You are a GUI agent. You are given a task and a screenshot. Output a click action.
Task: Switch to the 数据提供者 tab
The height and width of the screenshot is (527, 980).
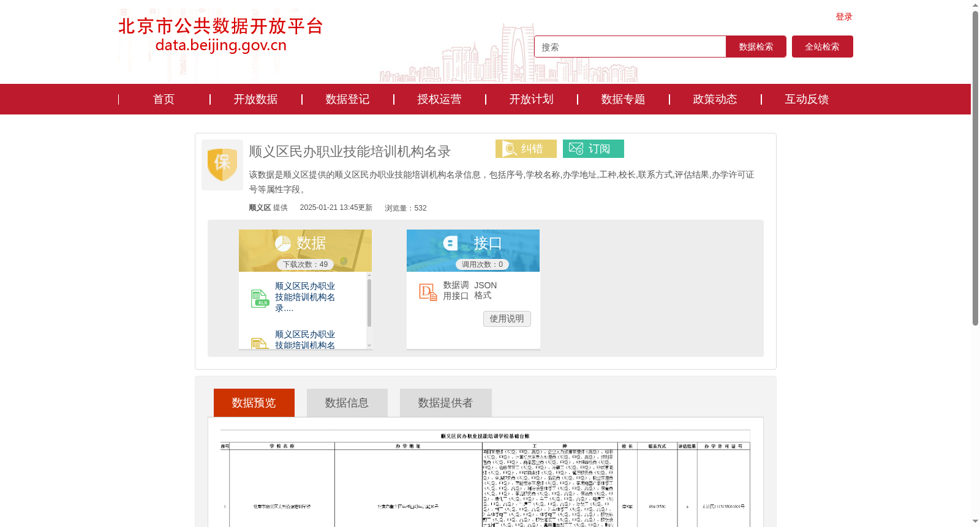[446, 403]
